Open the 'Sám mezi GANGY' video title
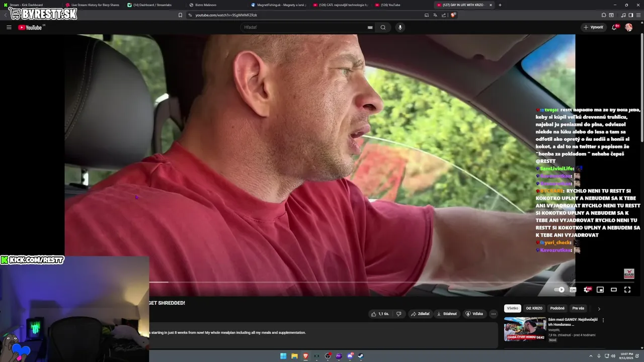This screenshot has height=362, width=644. [x=573, y=322]
